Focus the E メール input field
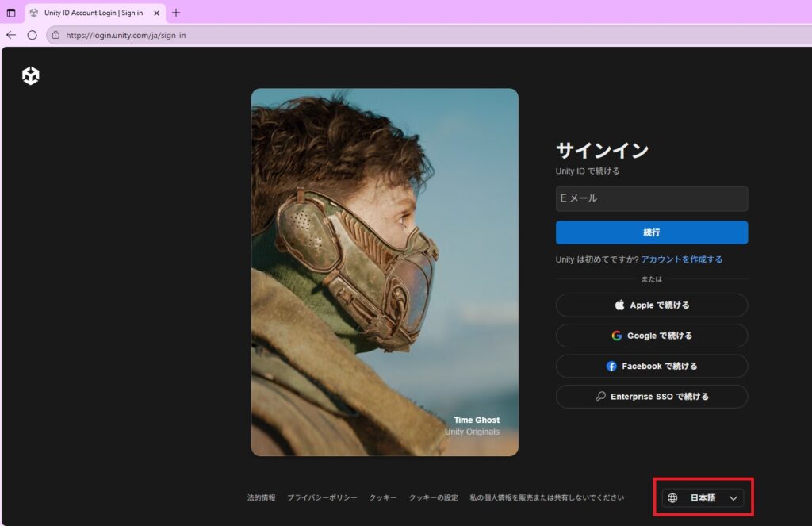 point(652,198)
